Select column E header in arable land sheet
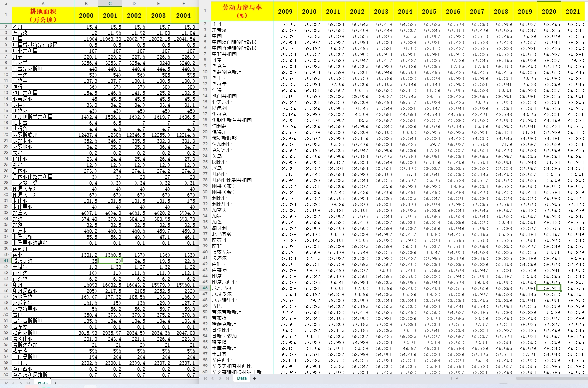This screenshot has width=588, height=388. [x=158, y=3]
